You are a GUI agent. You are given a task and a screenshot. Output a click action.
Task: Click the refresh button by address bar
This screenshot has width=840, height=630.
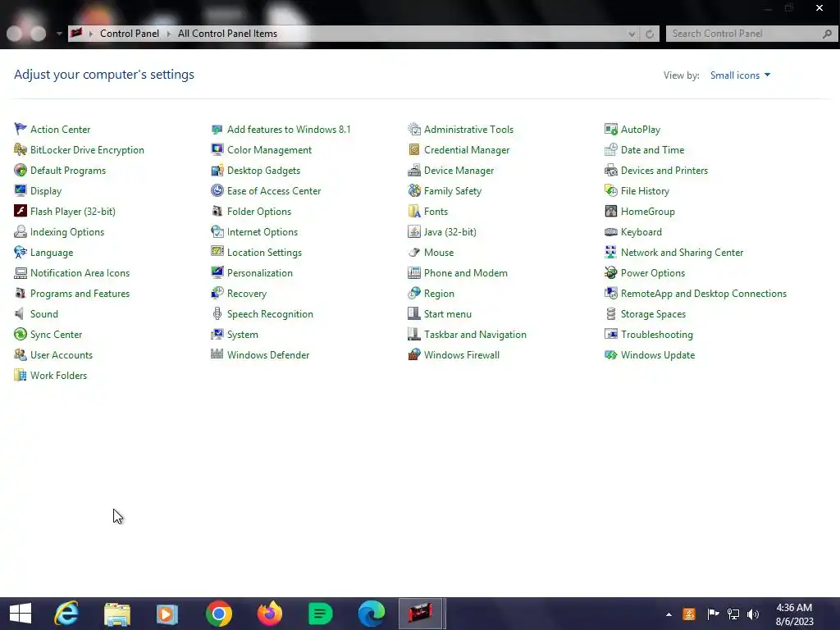pos(650,34)
